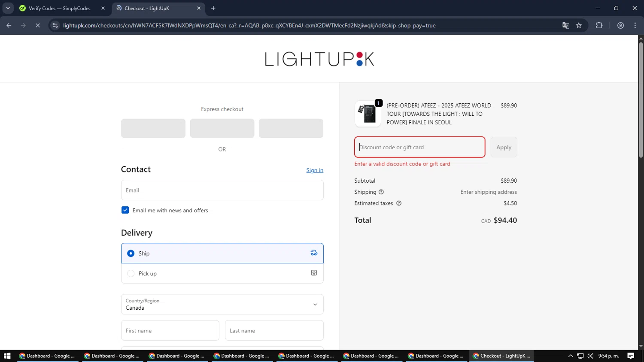Click the browser forward arrow
Viewport: 644px width, 362px height.
click(x=23, y=25)
